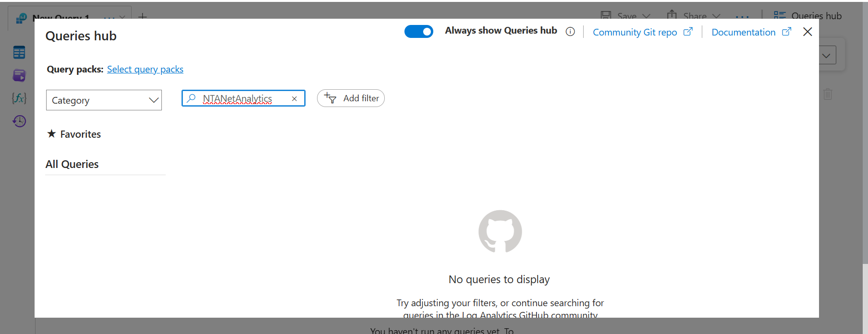
Task: Expand the Save dropdown chevron
Action: (x=646, y=16)
